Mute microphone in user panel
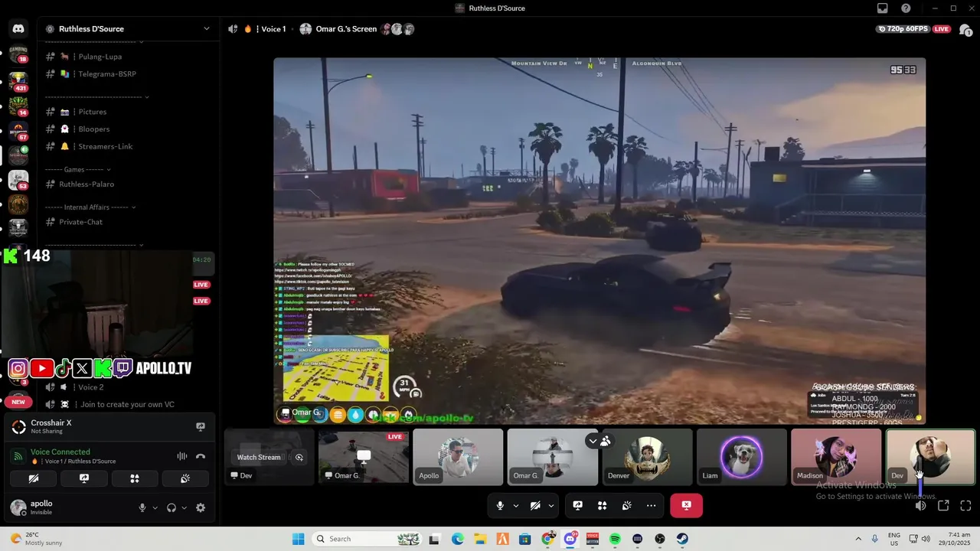 [142, 507]
